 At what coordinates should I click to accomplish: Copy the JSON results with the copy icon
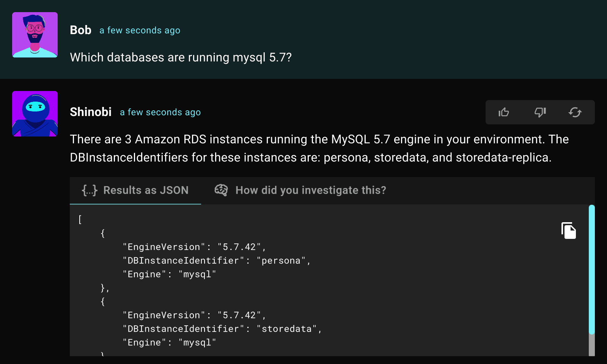[569, 231]
